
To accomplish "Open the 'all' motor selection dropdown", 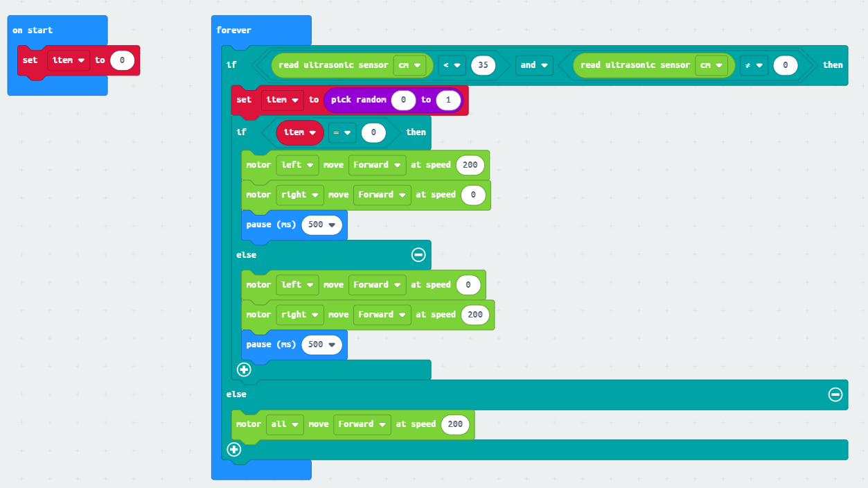I will point(285,424).
